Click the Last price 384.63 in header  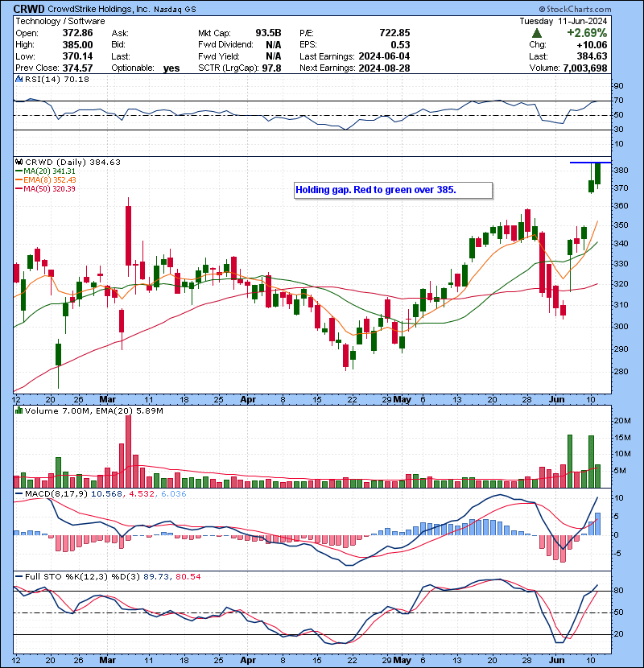click(592, 56)
